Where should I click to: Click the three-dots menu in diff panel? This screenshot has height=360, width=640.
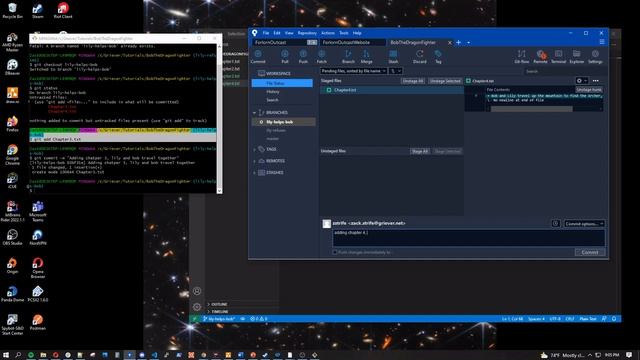click(x=596, y=81)
